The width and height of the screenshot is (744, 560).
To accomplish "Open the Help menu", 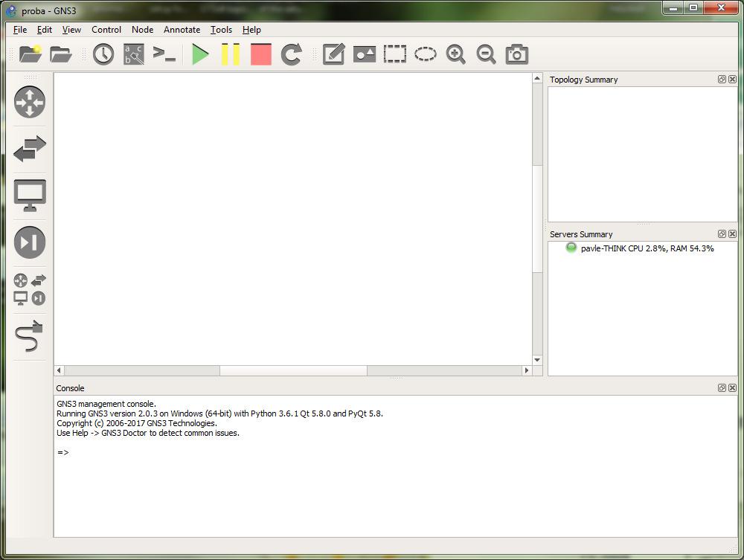I will (251, 30).
